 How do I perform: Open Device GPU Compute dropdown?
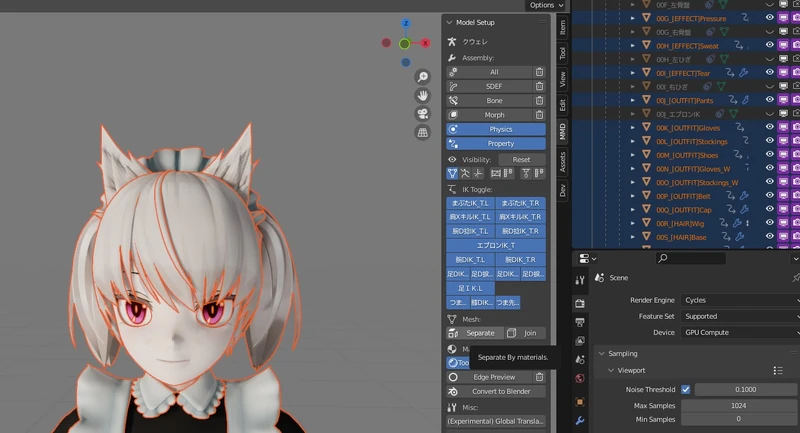tap(740, 333)
